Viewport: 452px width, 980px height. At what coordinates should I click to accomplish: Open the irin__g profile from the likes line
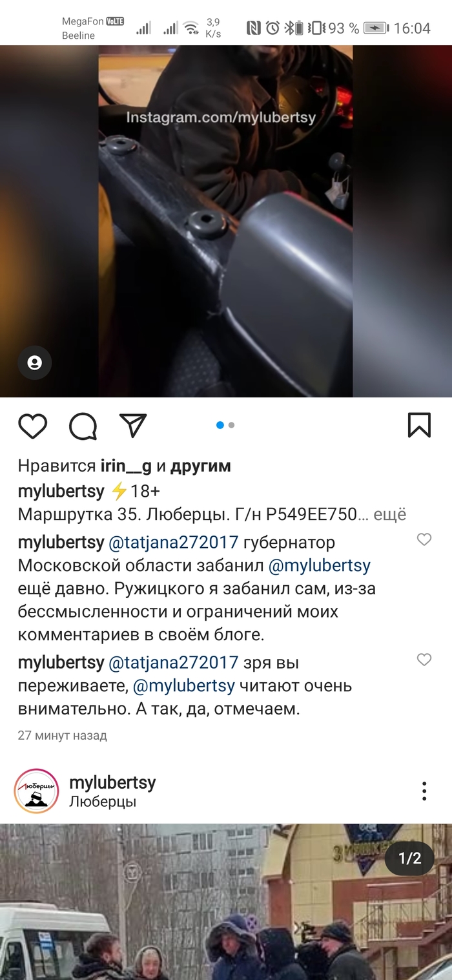point(126,466)
